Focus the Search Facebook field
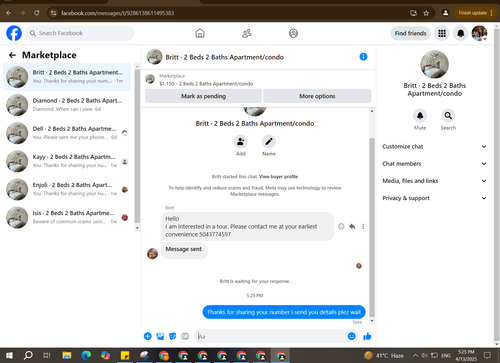The image size is (500, 363). [x=80, y=33]
